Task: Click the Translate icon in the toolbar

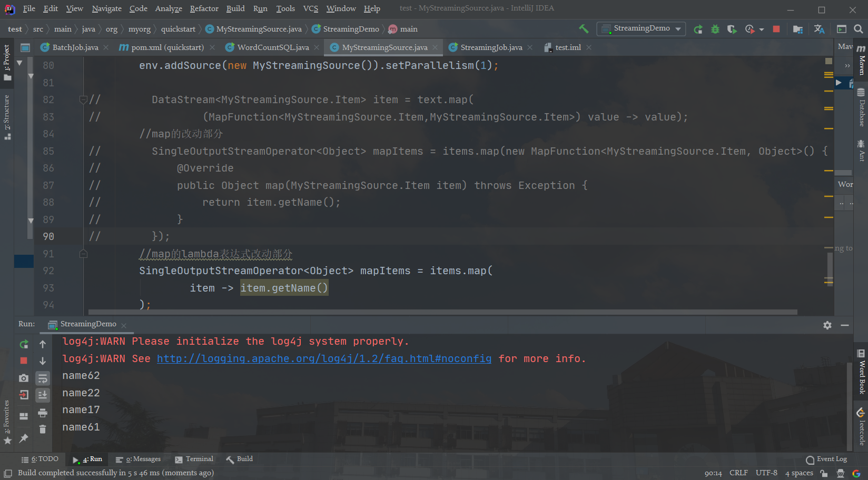Action: (x=819, y=29)
